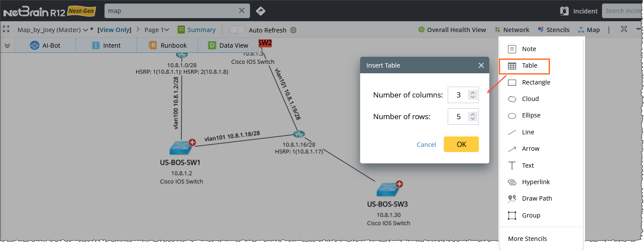The image size is (644, 250).
Task: Click the Overall Health View icon
Action: [x=421, y=30]
